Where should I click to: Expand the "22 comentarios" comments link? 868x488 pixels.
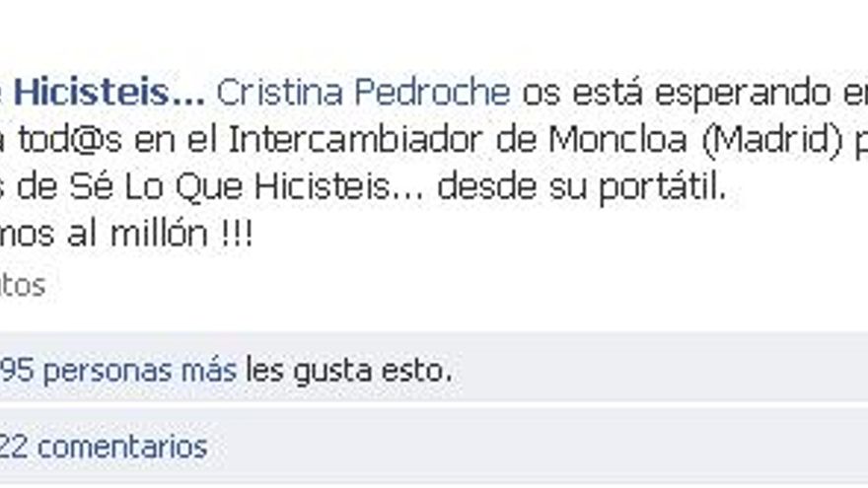click(104, 447)
